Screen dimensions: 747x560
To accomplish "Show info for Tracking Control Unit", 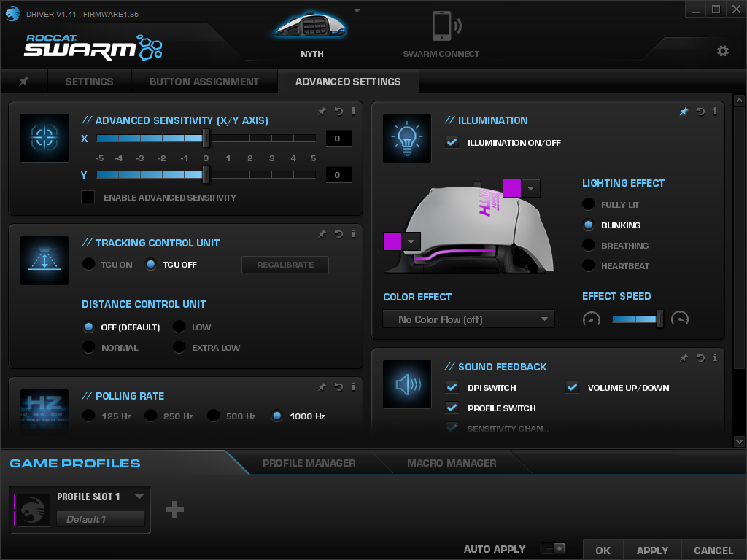I will coord(353,234).
